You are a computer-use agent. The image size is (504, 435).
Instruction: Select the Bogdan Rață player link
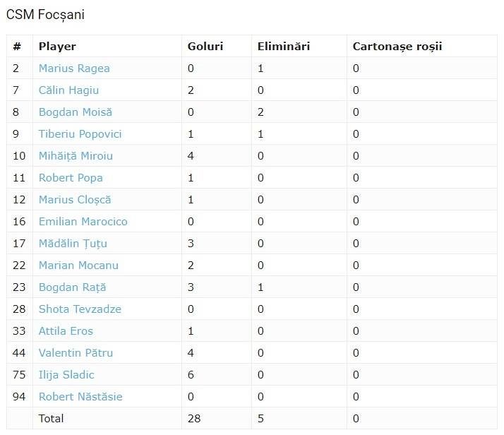point(72,287)
